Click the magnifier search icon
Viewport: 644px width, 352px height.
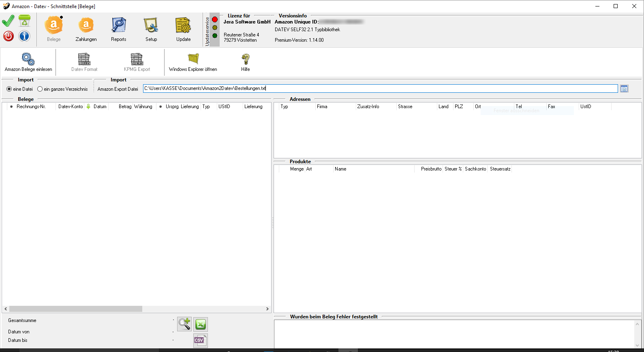184,324
